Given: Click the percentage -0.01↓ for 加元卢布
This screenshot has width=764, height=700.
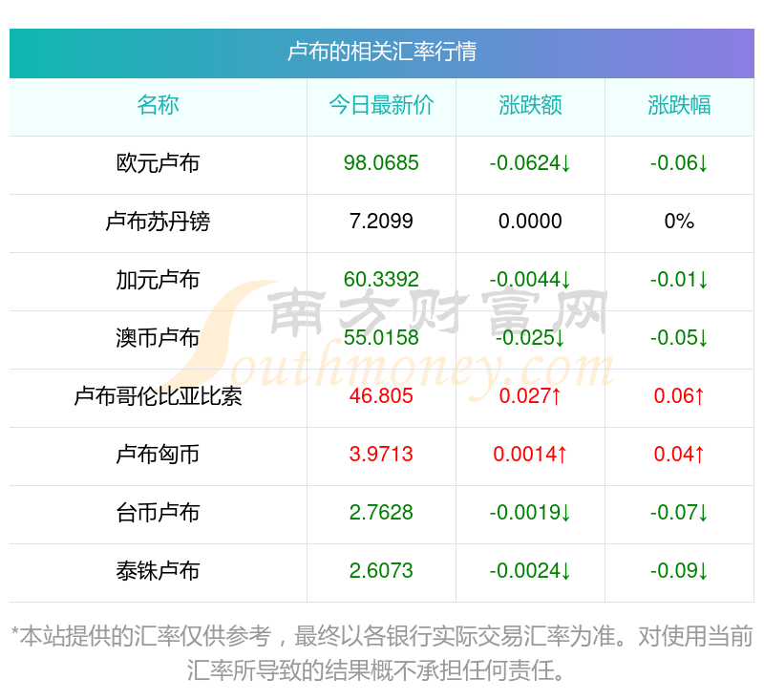Looking at the screenshot, I should pyautogui.click(x=679, y=280).
